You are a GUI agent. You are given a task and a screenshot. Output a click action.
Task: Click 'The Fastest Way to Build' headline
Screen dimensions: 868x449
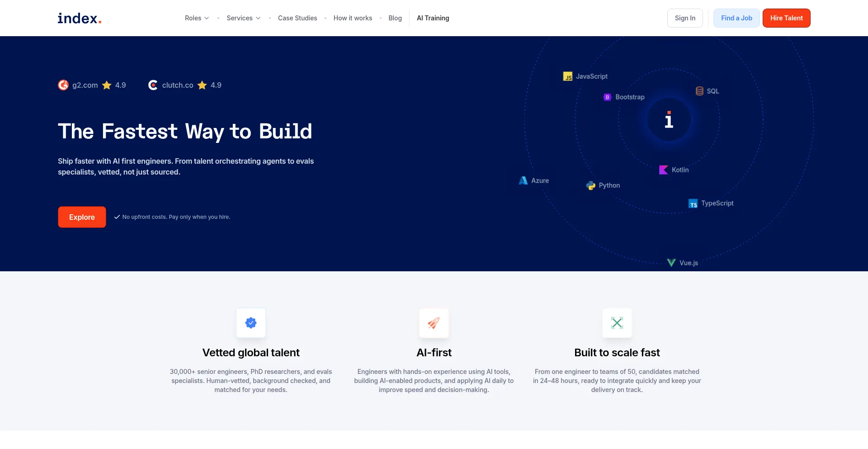(185, 132)
